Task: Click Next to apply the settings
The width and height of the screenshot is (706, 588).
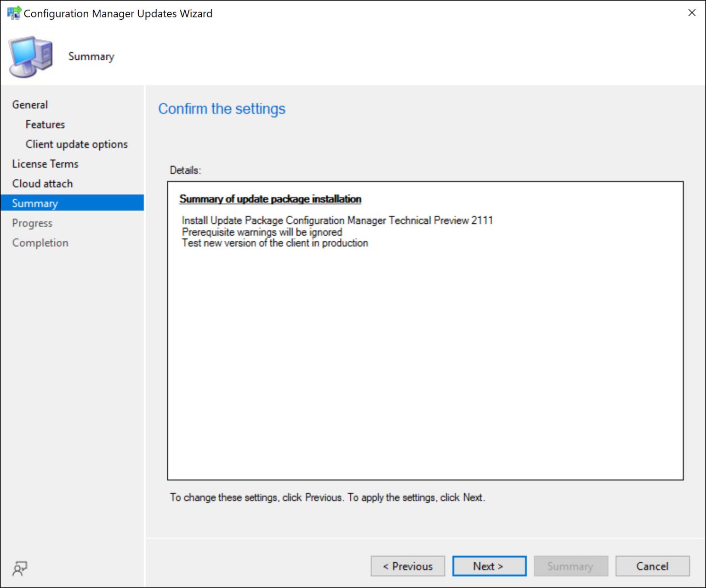Action: click(489, 566)
